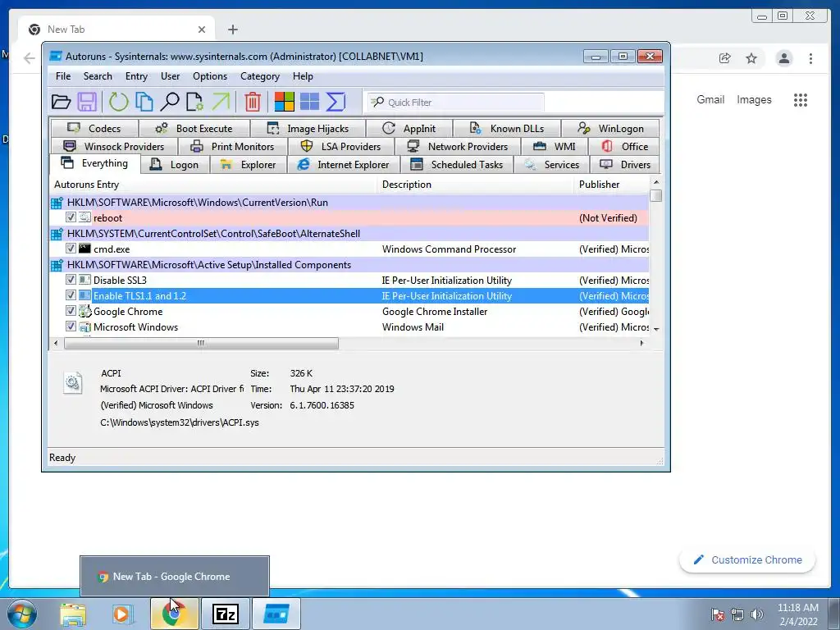Click the Chrome share page icon
The height and width of the screenshot is (630, 840).
pos(725,58)
